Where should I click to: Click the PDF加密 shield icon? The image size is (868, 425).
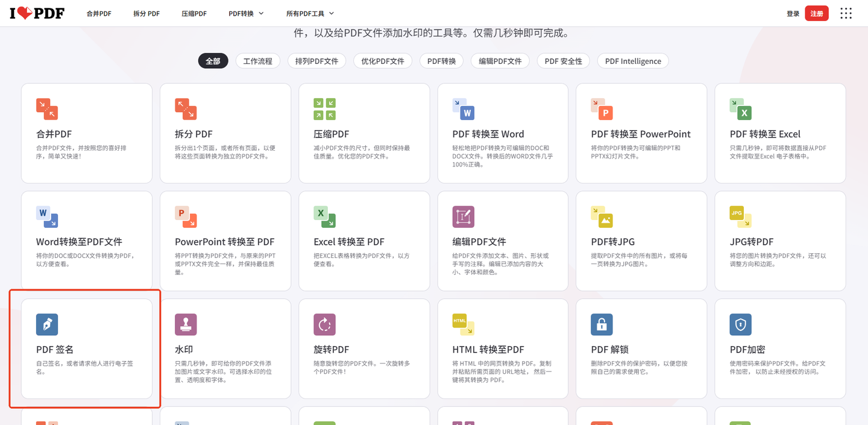(x=740, y=324)
